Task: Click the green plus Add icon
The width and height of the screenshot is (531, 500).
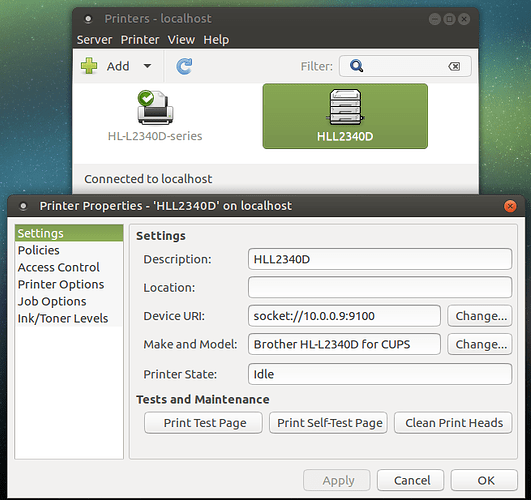Action: (x=89, y=66)
